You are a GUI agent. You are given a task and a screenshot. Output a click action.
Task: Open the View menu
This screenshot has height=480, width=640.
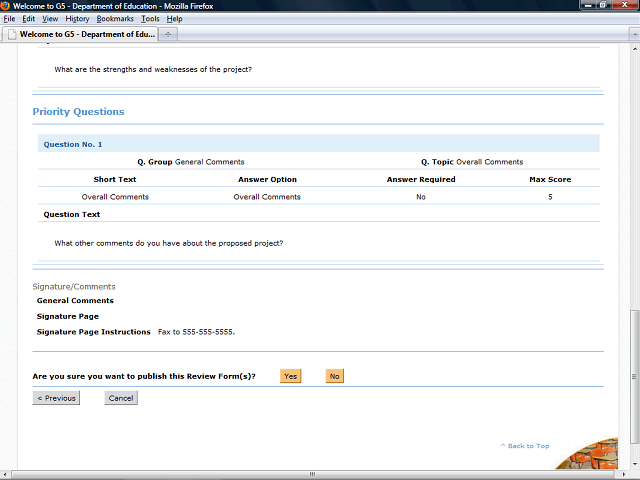pyautogui.click(x=50, y=19)
